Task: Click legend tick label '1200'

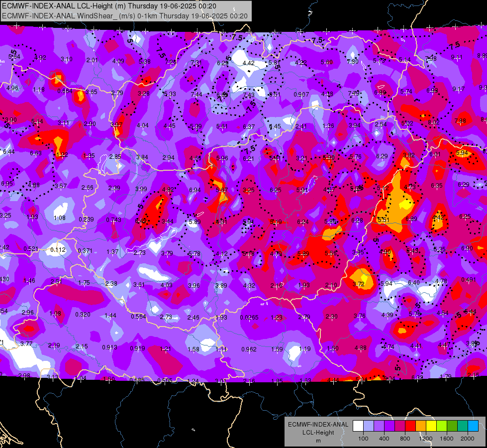Action: pyautogui.click(x=426, y=439)
